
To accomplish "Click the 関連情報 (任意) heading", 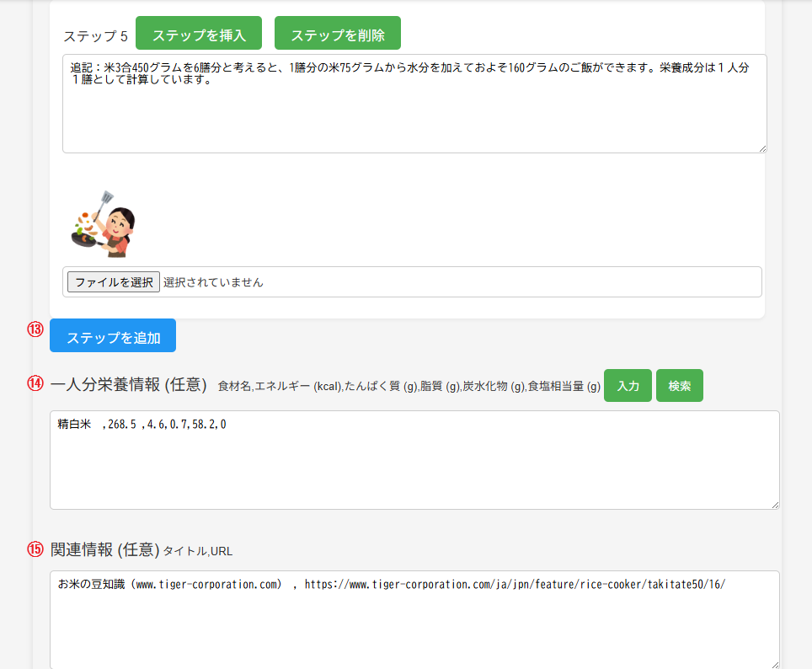I will pyautogui.click(x=104, y=549).
